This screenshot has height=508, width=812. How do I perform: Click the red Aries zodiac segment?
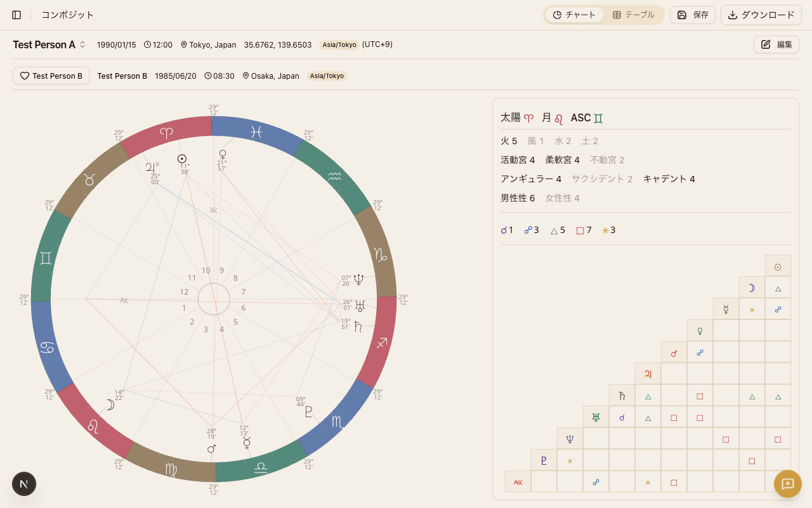166,133
